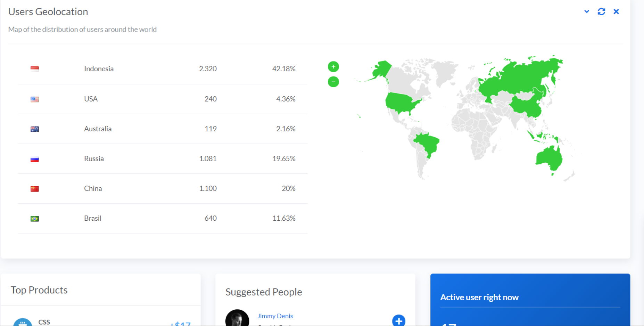Collapse the Users Geolocation card chevron
644x326 pixels.
click(587, 11)
